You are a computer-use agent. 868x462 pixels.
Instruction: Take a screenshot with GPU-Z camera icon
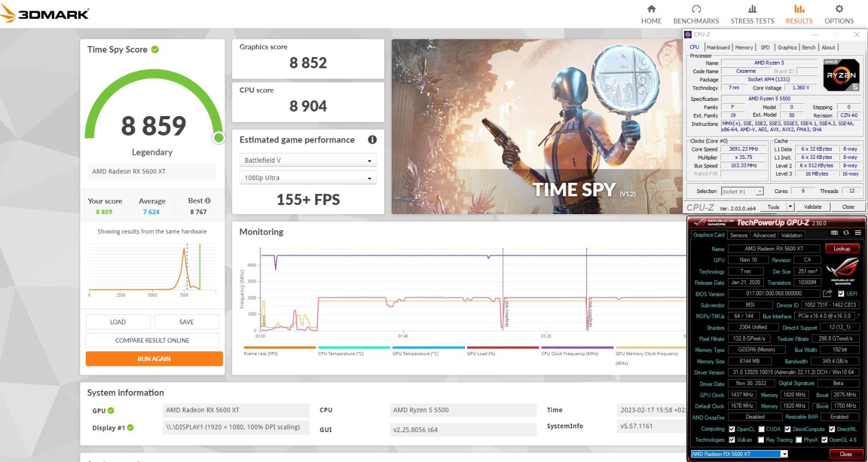(x=834, y=233)
